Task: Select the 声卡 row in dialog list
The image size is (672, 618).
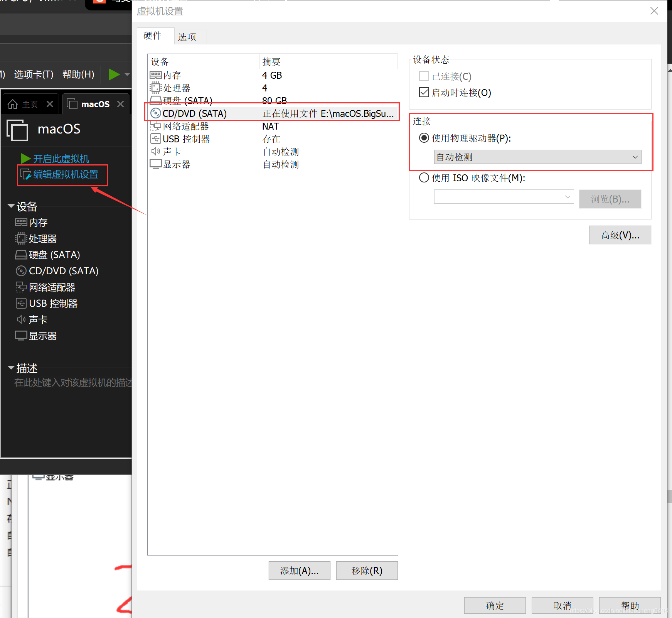Action: click(273, 152)
